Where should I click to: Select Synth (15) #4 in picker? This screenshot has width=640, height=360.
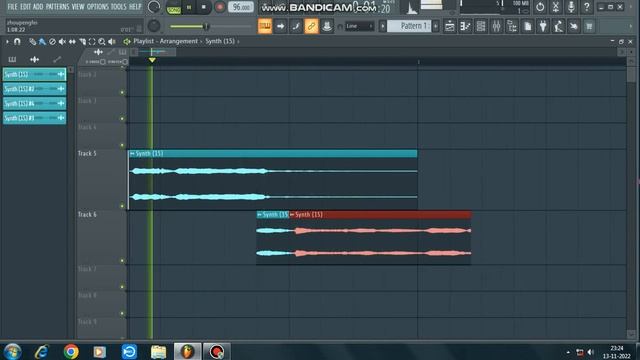(34, 103)
